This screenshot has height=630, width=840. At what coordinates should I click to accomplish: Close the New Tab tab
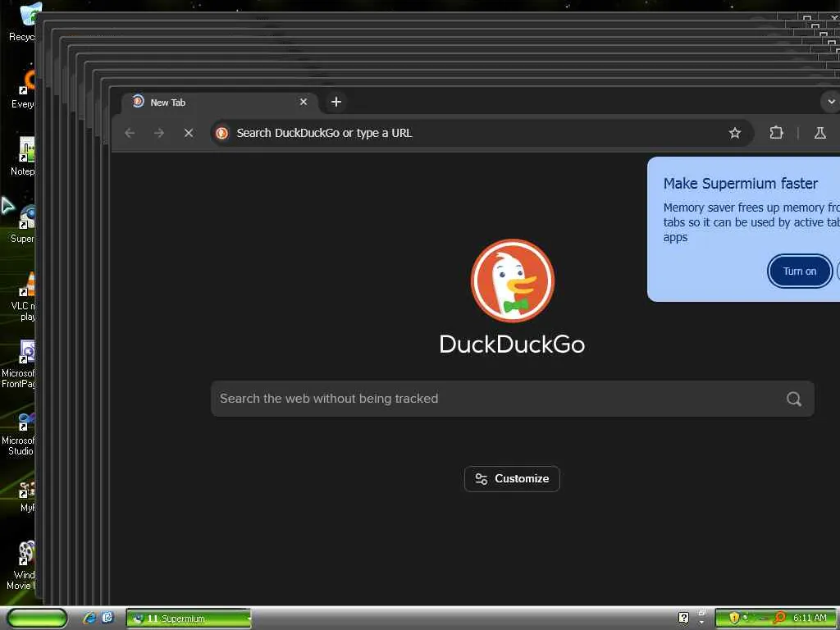[304, 102]
